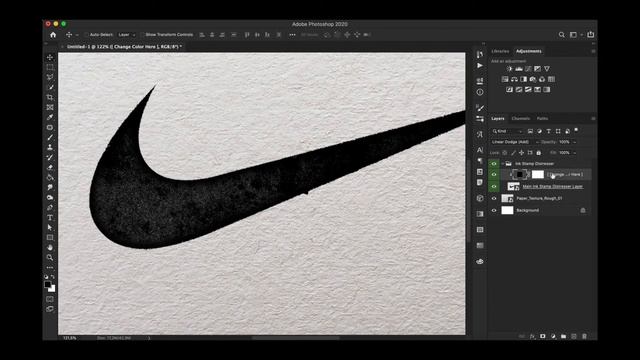
Task: Select the Crop tool
Action: [50, 97]
